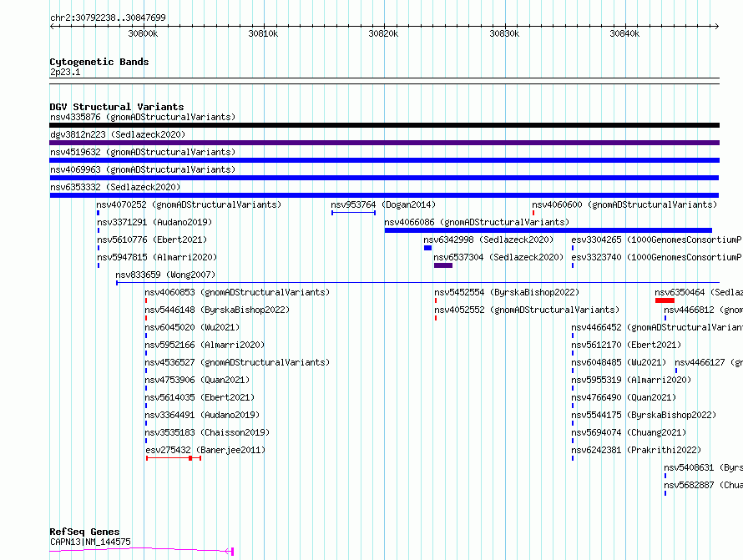Image resolution: width=743 pixels, height=560 pixels.
Task: Click the nsv5947815 (Almarri2020) label
Action: coord(157,257)
